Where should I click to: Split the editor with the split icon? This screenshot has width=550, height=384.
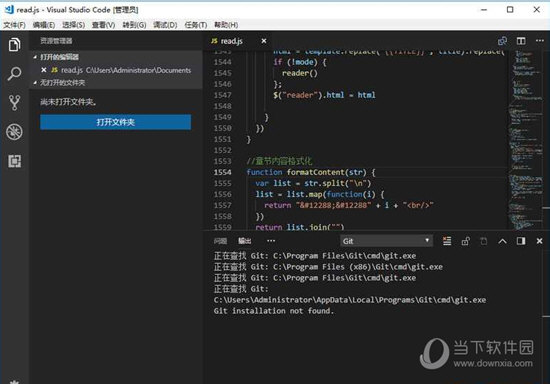click(x=521, y=41)
